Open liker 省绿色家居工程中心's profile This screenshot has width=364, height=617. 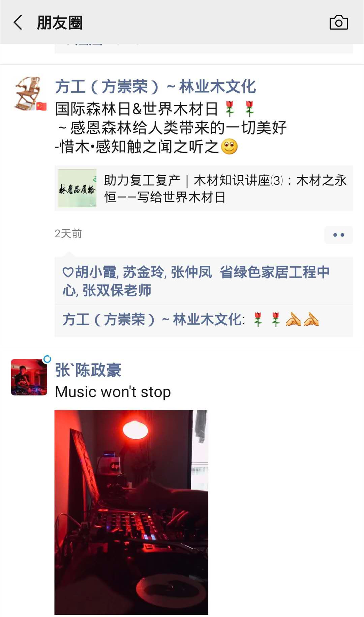[196, 281]
